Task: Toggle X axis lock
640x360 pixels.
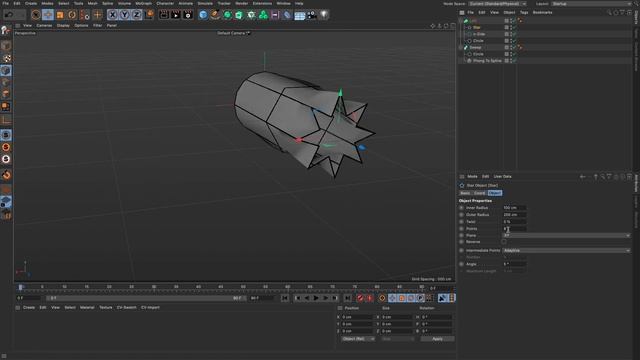Action: 113,15
